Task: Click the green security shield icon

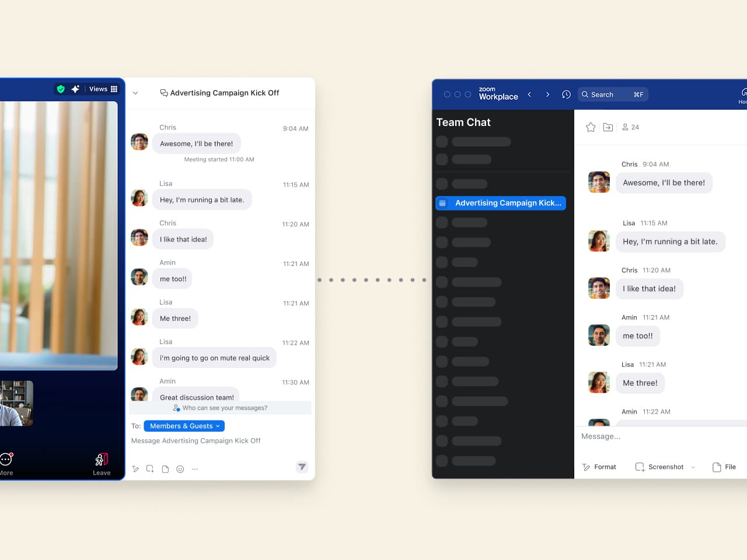Action: point(61,89)
